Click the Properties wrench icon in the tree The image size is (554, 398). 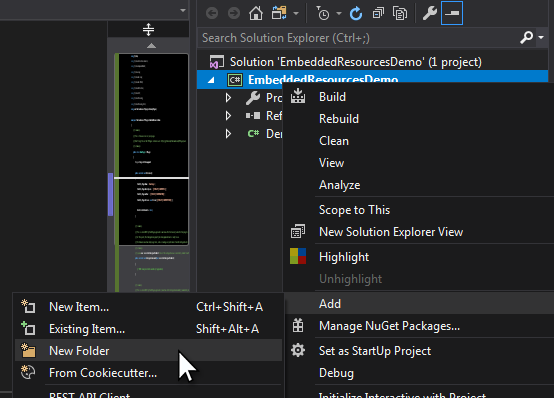(253, 98)
